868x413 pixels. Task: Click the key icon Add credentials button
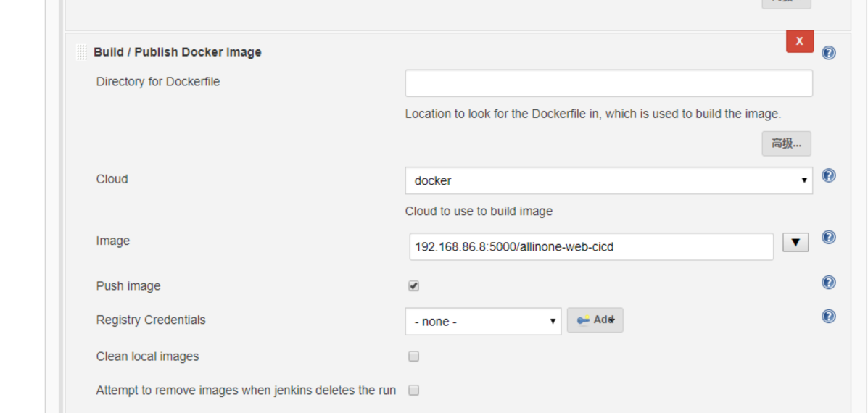595,320
